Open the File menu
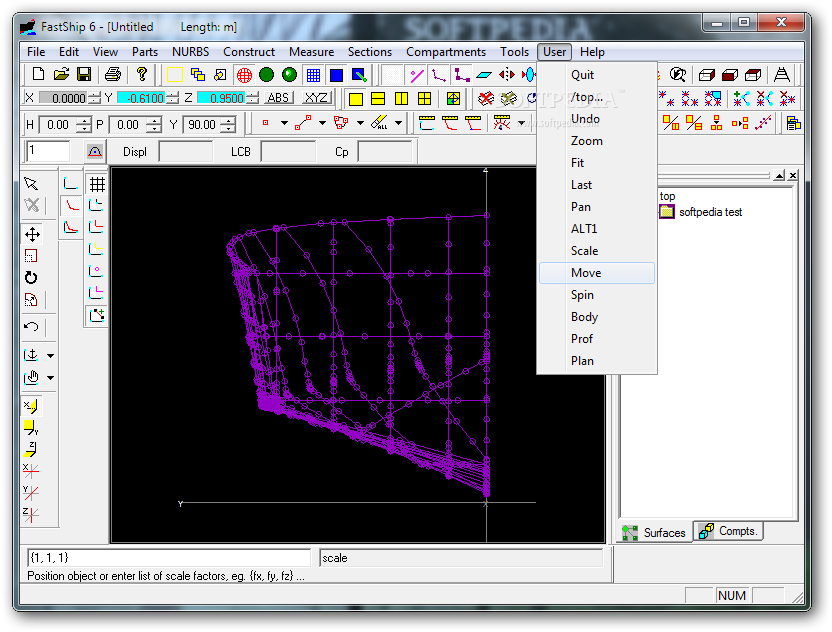The width and height of the screenshot is (832, 632). coord(36,52)
